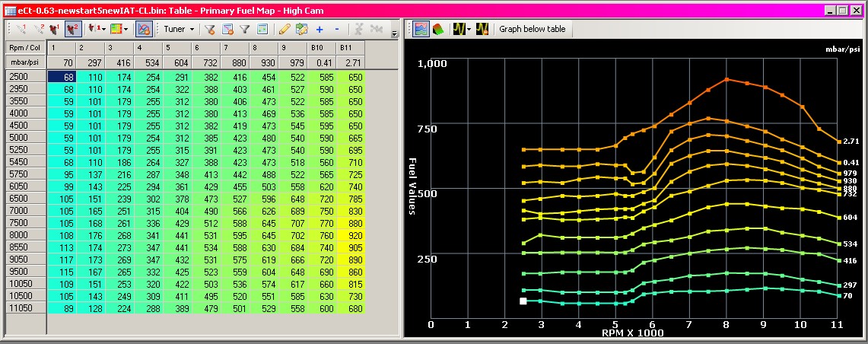Click the funnel with orange marker icon
This screenshot has height=344, width=868.
coord(209,30)
